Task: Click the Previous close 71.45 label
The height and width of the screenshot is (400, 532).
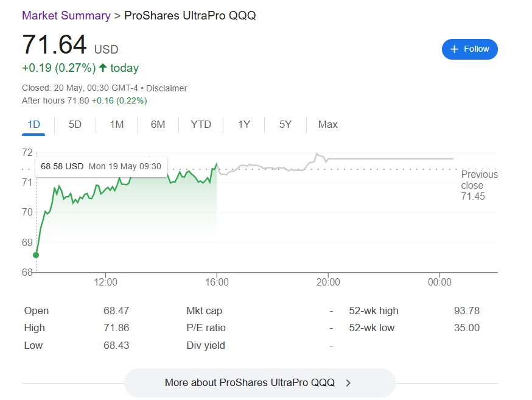Action: tap(479, 185)
